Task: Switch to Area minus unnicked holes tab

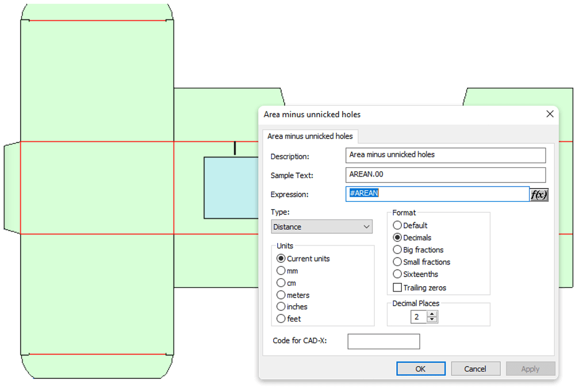Action: [x=310, y=136]
